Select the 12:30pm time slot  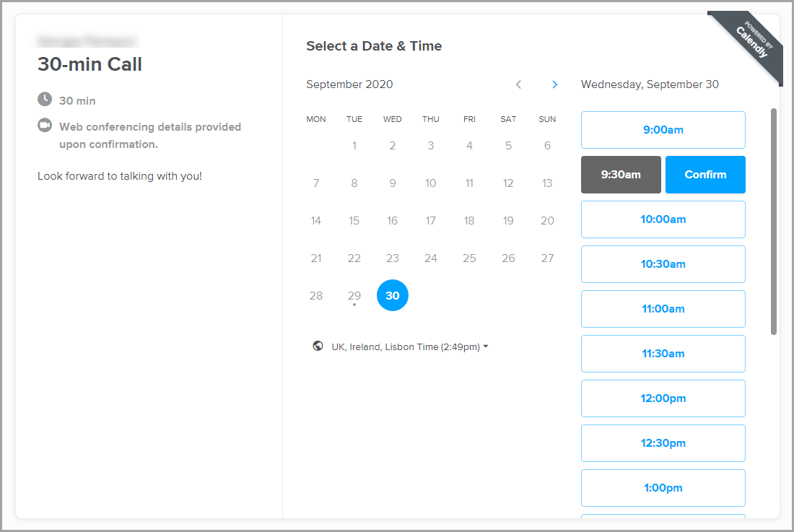663,443
